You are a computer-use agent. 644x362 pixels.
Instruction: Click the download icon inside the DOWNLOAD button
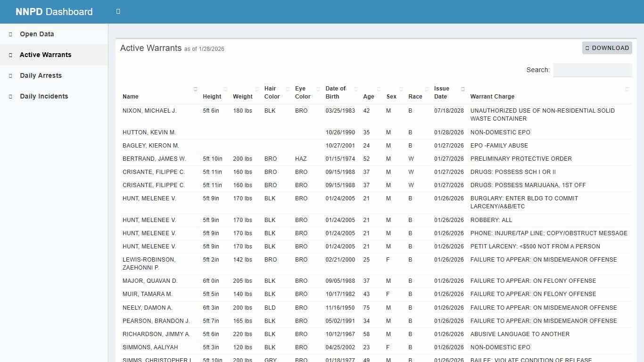click(x=587, y=48)
